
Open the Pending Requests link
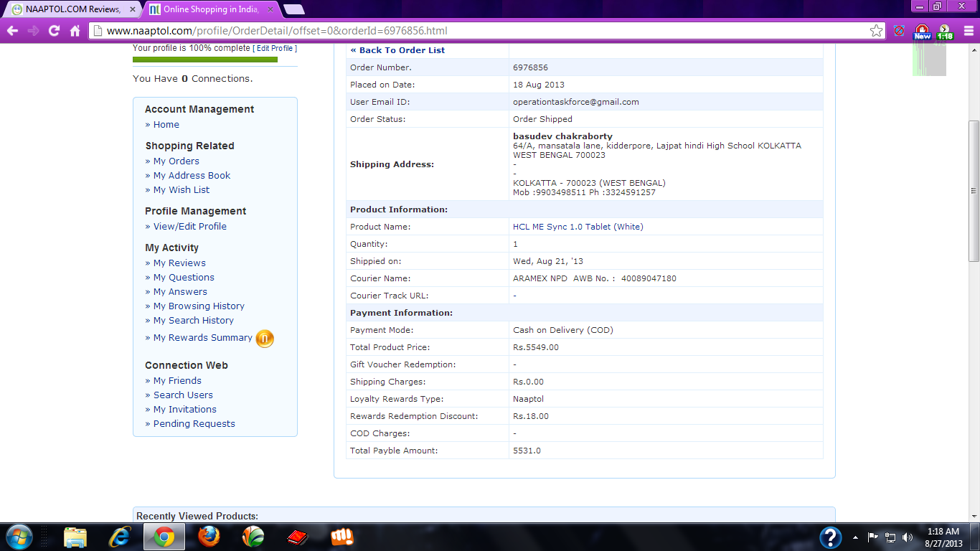[x=194, y=424]
